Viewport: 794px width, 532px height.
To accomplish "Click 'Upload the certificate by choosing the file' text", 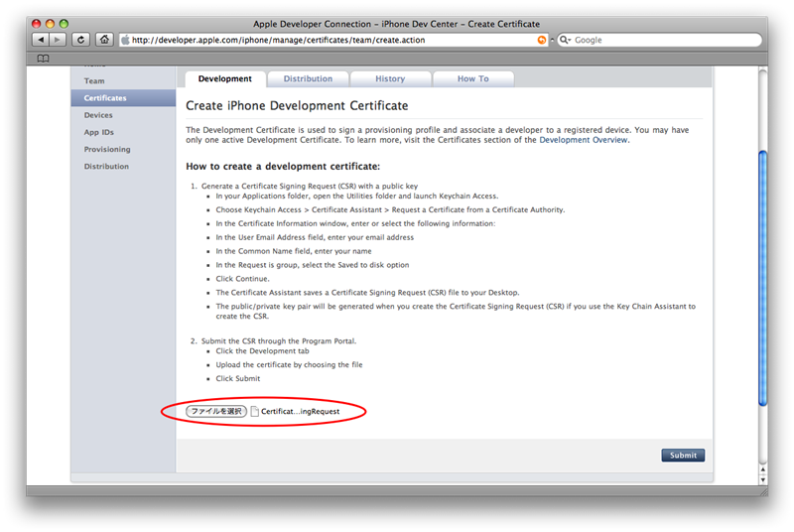I will (289, 365).
